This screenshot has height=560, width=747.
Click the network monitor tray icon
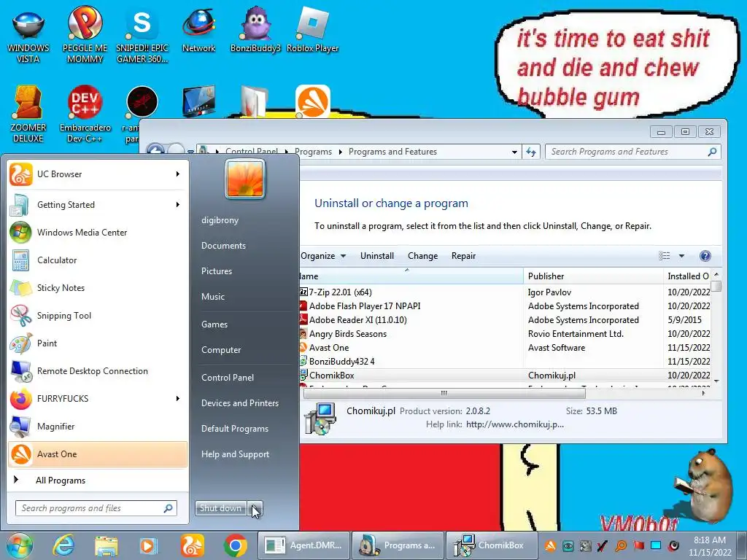(656, 545)
